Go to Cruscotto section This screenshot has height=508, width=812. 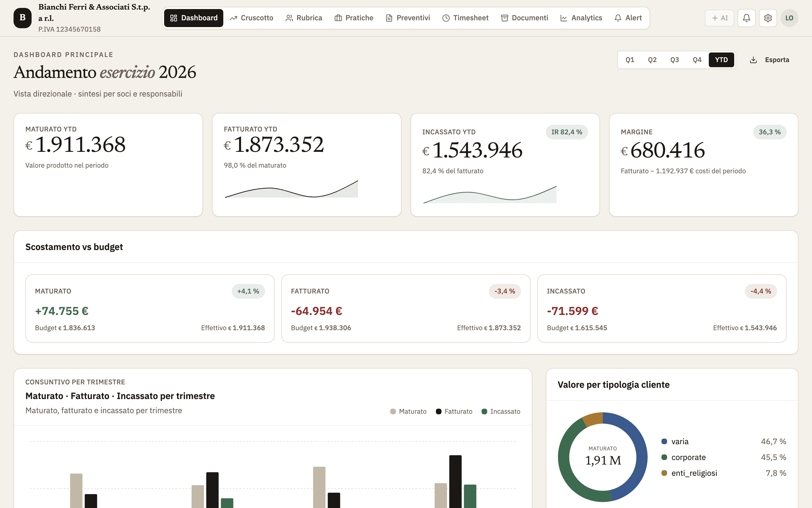[x=251, y=18]
